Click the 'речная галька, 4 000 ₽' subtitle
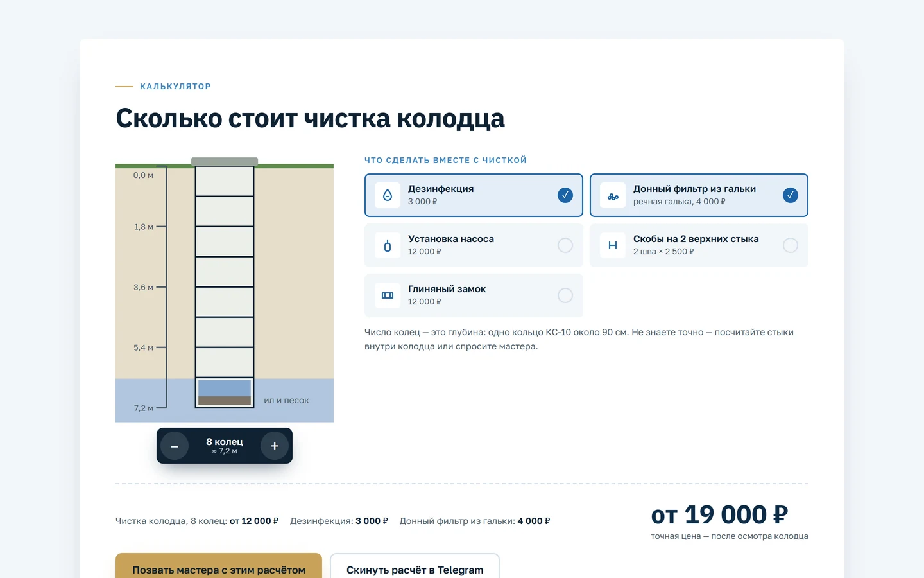 [x=680, y=202]
